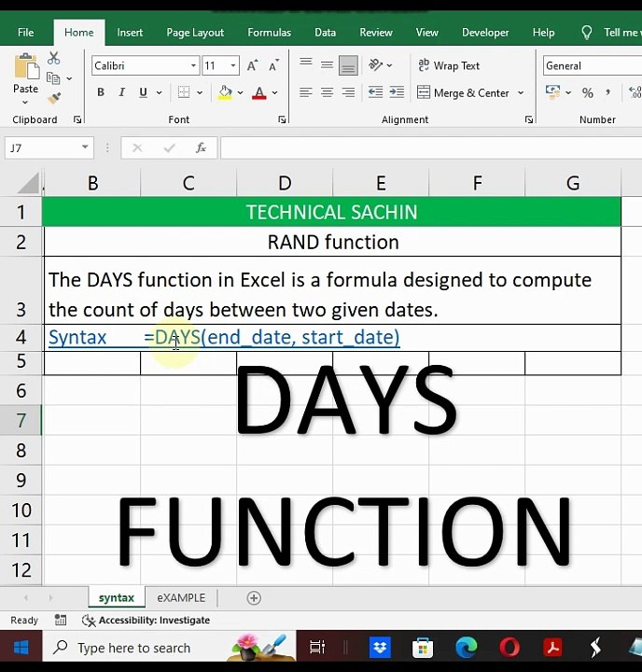642x672 pixels.
Task: Increase font size with larger A icon
Action: (253, 65)
